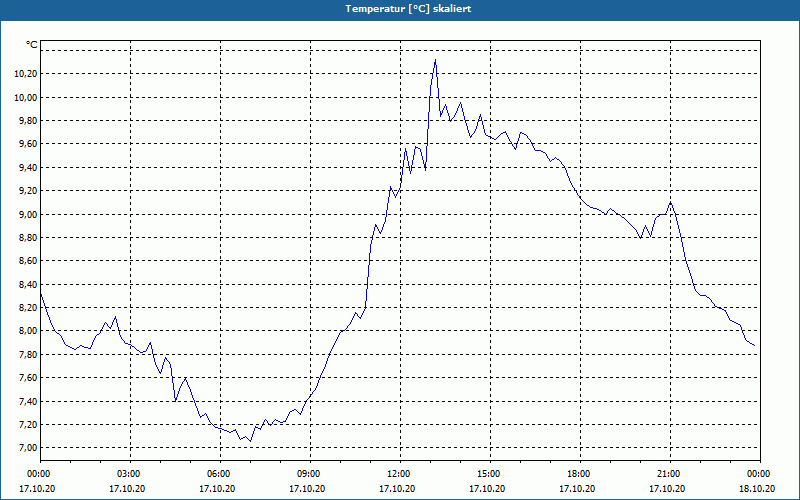800x500 pixels.
Task: Select the 06:00 time label
Action: pos(220,474)
